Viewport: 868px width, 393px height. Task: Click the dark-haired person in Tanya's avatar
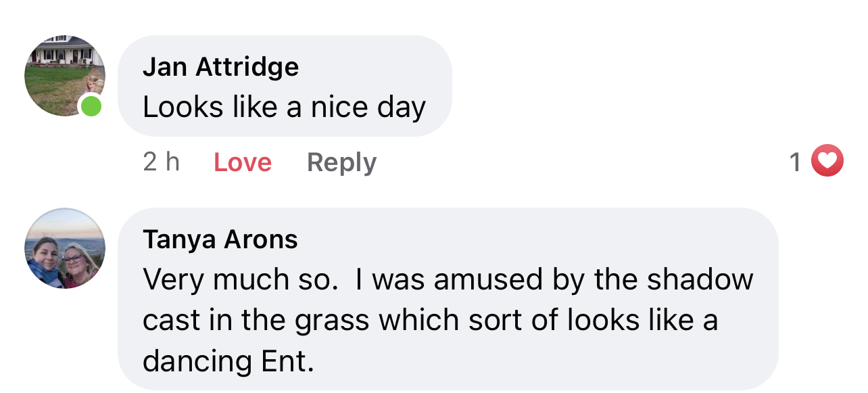pos(45,263)
